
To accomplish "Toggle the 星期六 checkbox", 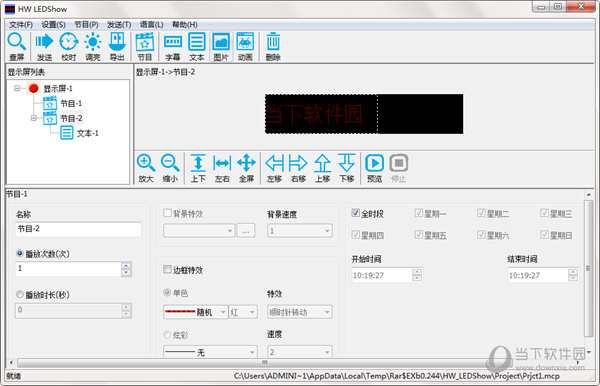I will (481, 235).
